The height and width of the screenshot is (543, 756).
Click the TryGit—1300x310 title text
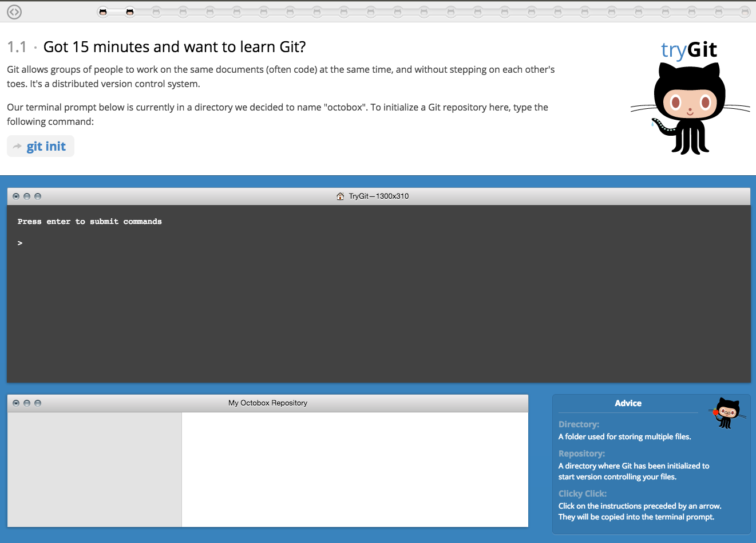pos(379,196)
